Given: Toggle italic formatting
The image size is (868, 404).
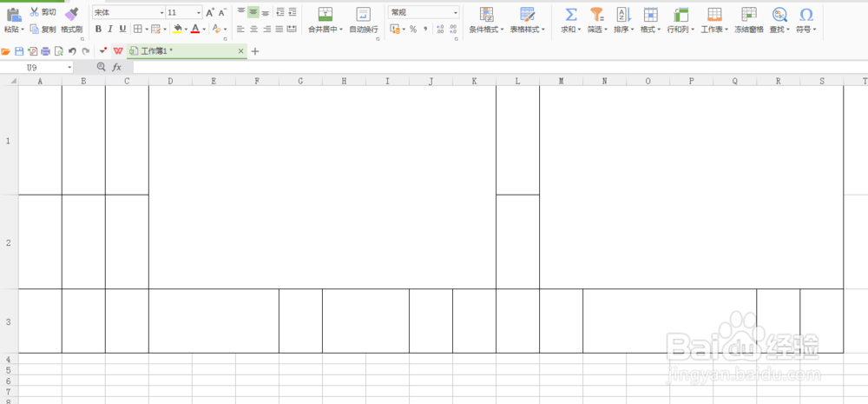Looking at the screenshot, I should pos(110,29).
